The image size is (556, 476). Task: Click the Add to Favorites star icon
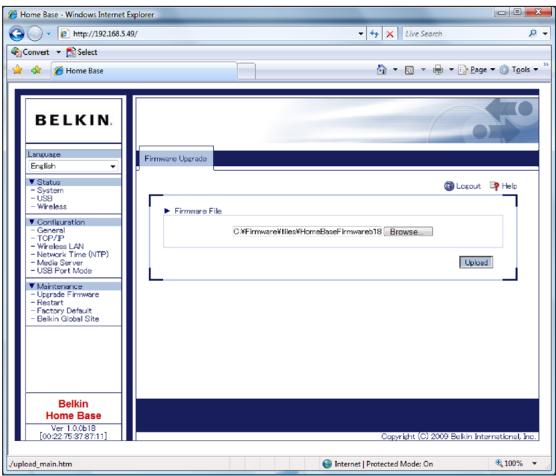pyautogui.click(x=37, y=70)
